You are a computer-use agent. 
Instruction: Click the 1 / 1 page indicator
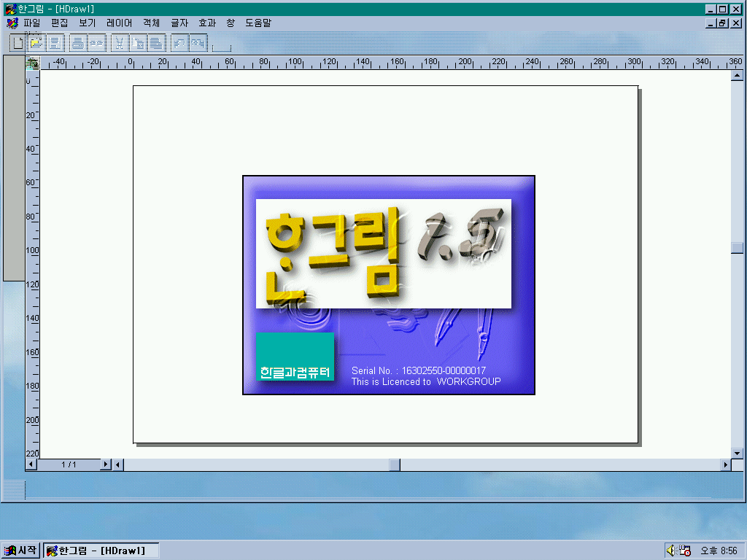[69, 464]
